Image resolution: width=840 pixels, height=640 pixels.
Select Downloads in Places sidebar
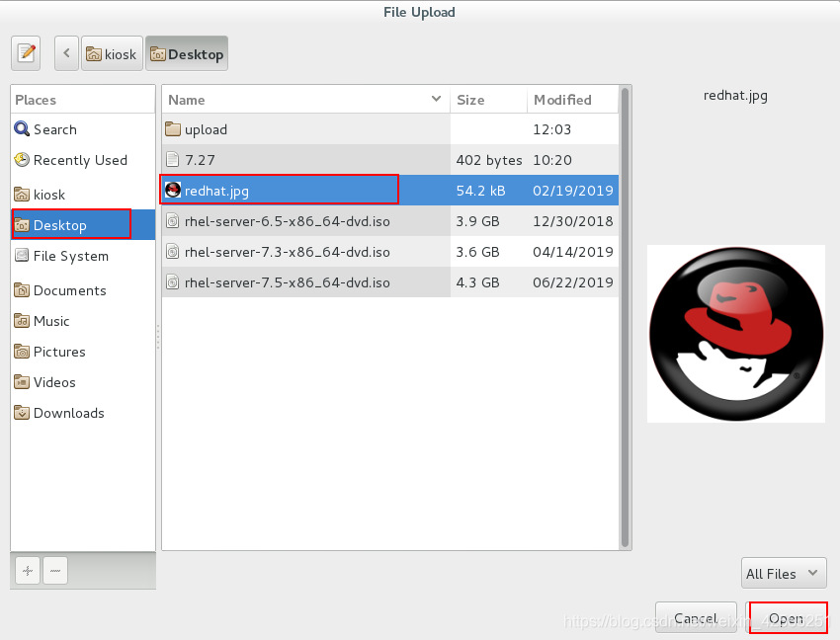pos(83,413)
